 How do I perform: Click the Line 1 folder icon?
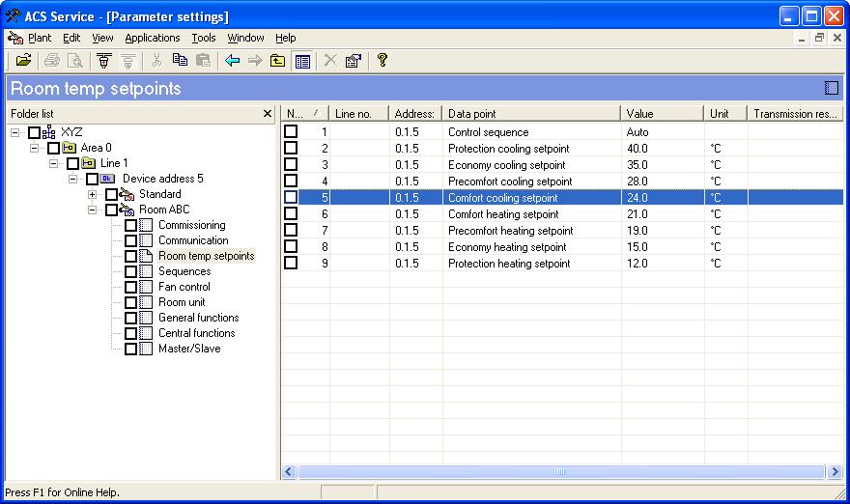pyautogui.click(x=88, y=163)
